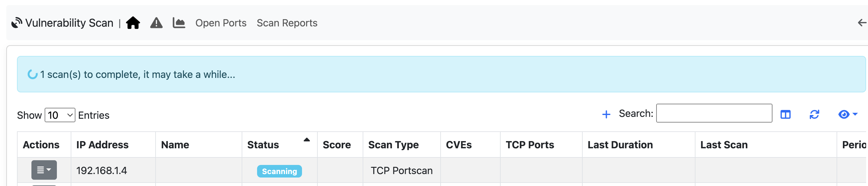This screenshot has height=186, width=868.
Task: Sort the table by Status column
Action: point(263,145)
